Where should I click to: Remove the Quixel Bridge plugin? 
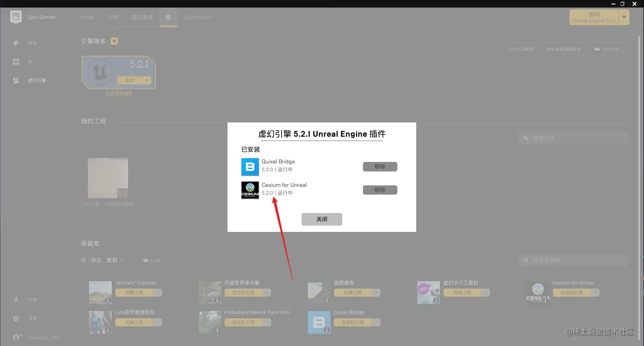(380, 167)
